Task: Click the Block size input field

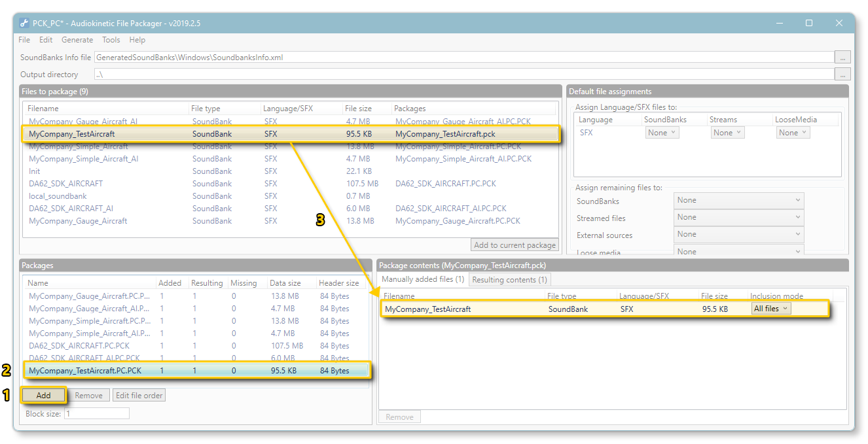Action: pyautogui.click(x=96, y=414)
